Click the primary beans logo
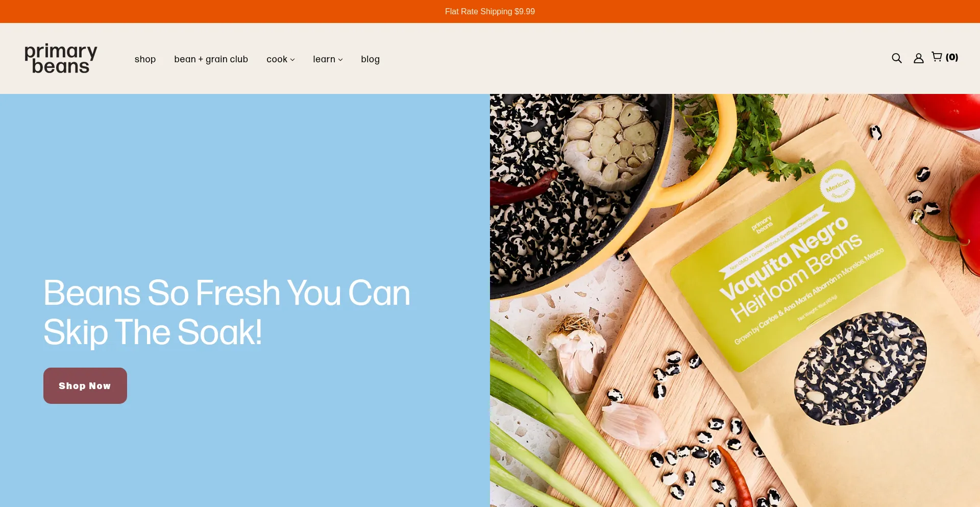Viewport: 980px width, 507px height. click(x=61, y=58)
